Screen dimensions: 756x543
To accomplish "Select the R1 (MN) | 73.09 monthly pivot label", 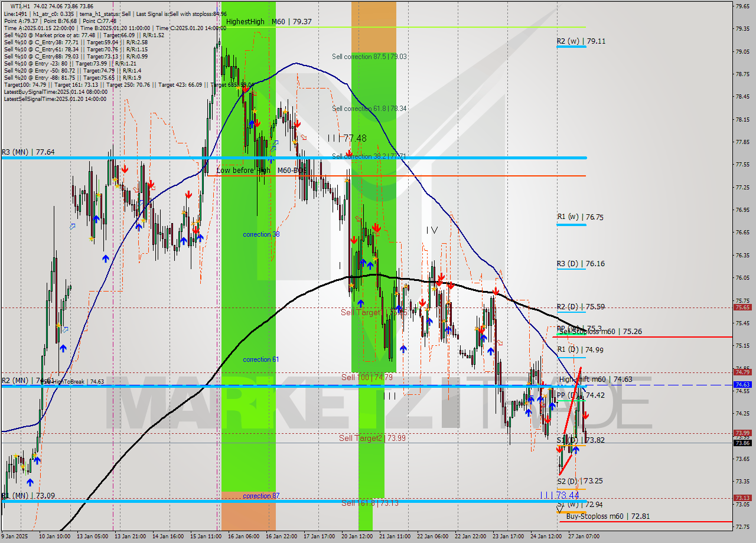I will point(28,496).
